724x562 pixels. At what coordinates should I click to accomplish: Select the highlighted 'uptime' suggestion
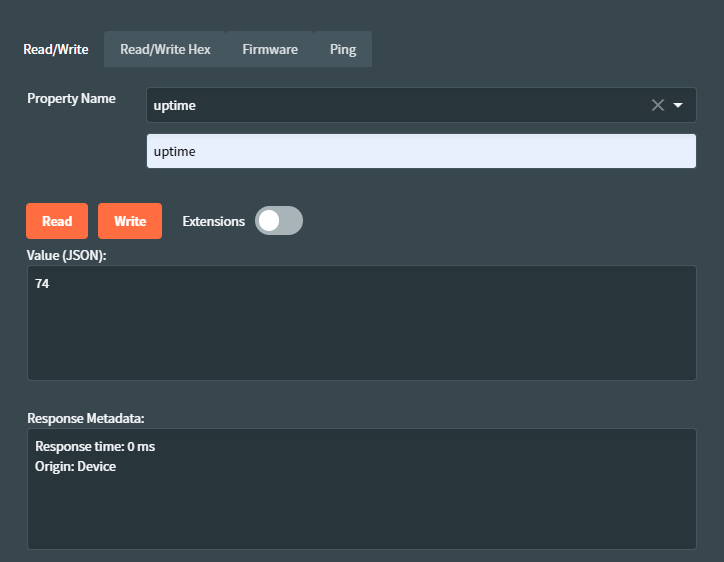point(420,152)
